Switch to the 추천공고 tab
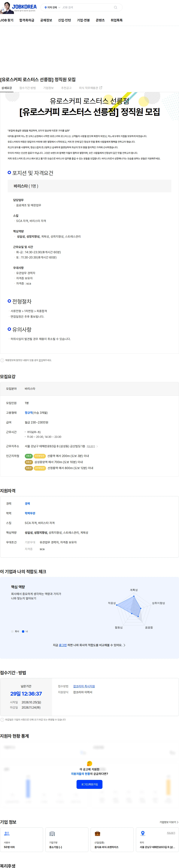179x868 pixels. pyautogui.click(x=66, y=88)
